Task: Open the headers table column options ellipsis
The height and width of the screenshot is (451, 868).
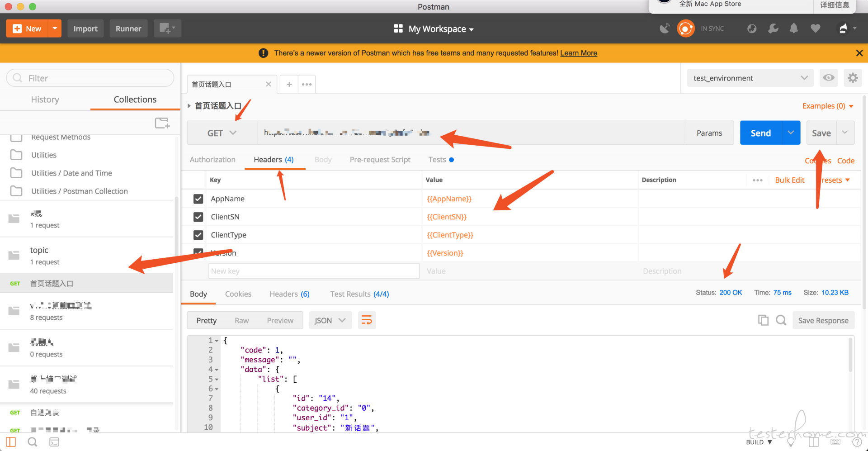Action: point(758,180)
